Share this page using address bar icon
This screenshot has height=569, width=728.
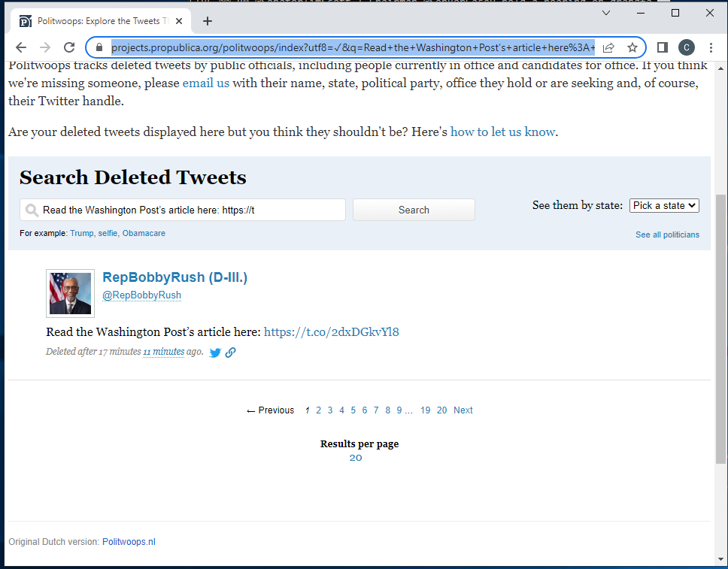point(608,47)
